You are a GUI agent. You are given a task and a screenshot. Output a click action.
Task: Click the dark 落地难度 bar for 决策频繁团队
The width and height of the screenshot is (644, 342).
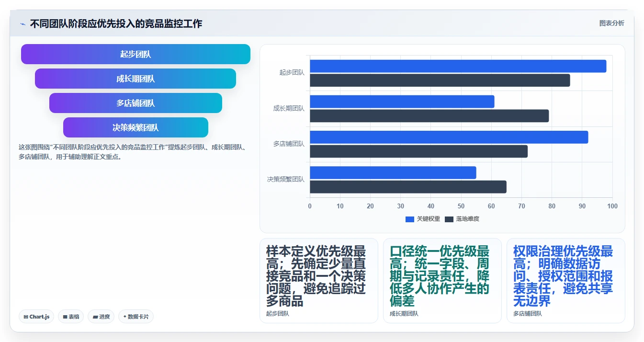(x=408, y=187)
